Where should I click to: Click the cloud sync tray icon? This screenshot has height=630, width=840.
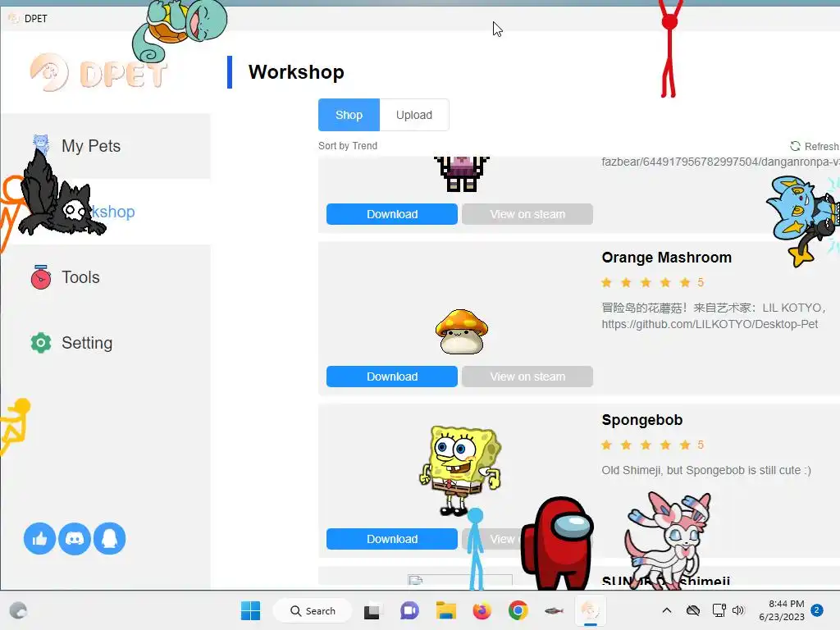point(692,610)
